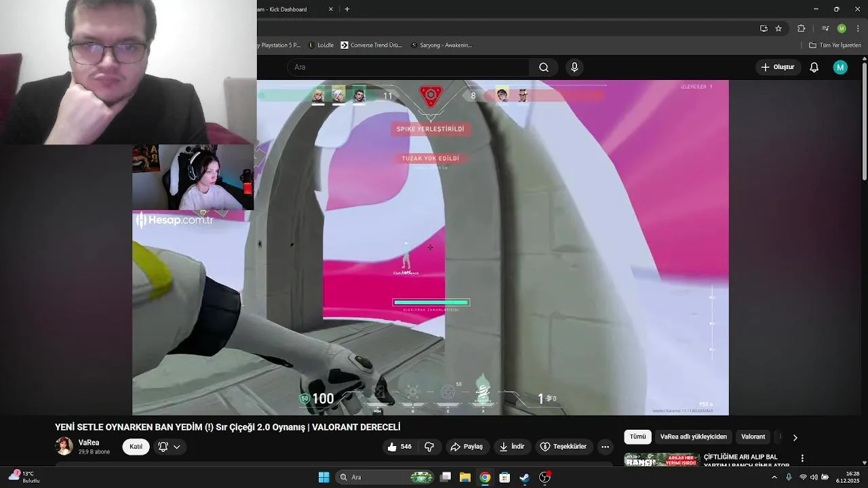
Task: Open a new Chrome tab
Action: pyautogui.click(x=347, y=9)
